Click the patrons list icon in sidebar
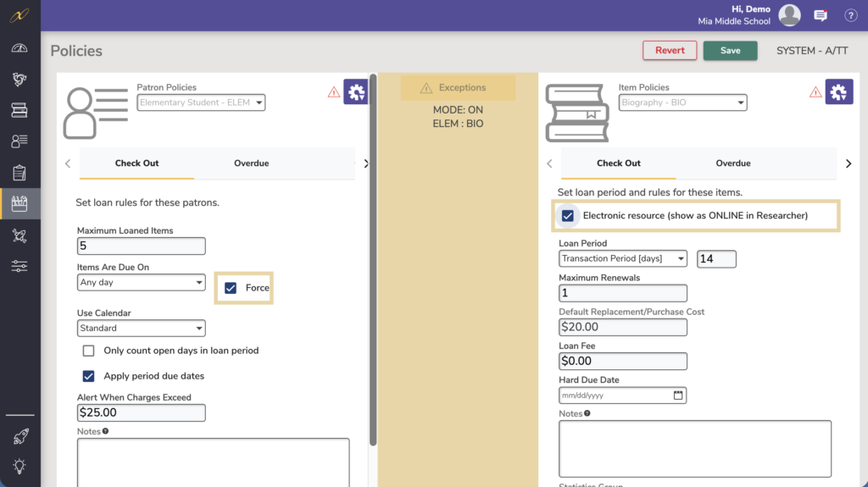Image resolution: width=868 pixels, height=487 pixels. pyautogui.click(x=19, y=141)
